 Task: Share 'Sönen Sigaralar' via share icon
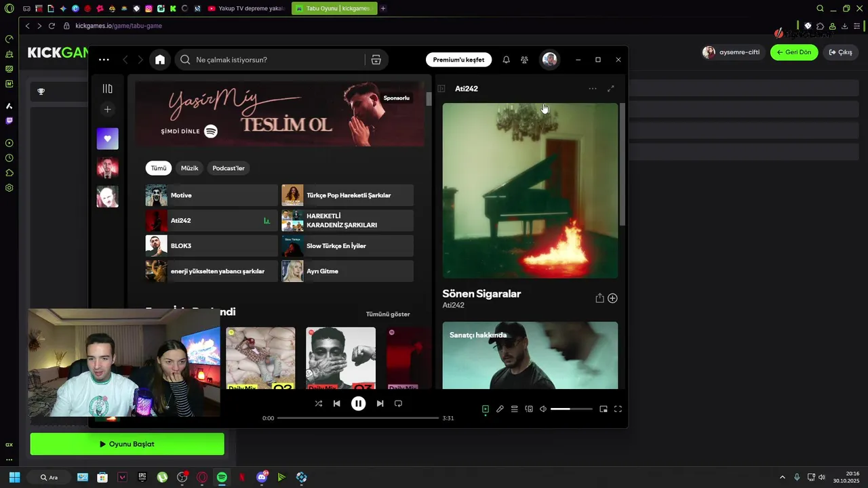click(599, 298)
